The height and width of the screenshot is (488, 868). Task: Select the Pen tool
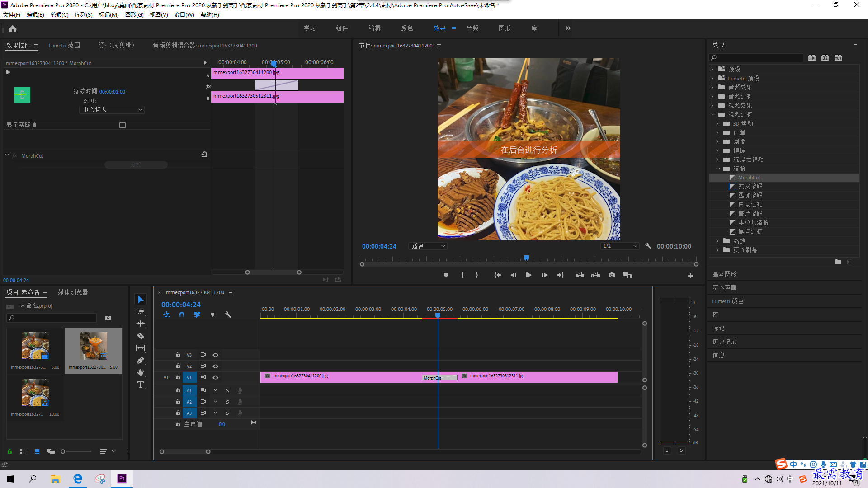[x=141, y=360]
